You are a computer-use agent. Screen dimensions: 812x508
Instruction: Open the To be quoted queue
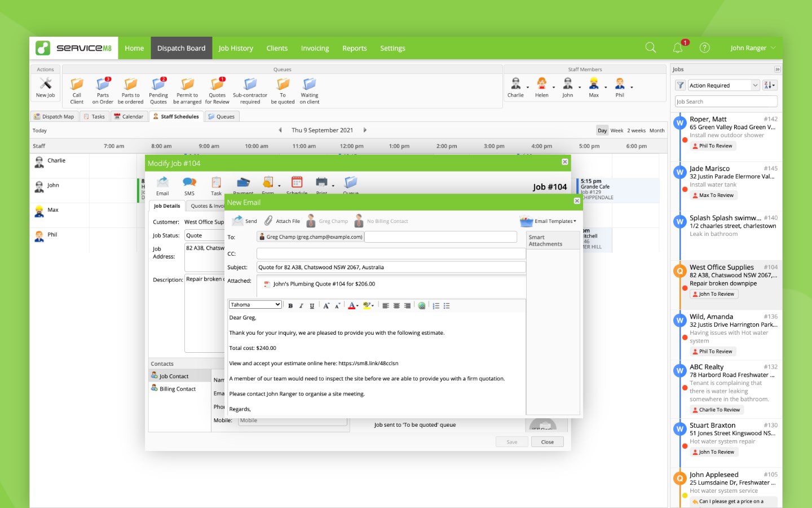coord(283,84)
